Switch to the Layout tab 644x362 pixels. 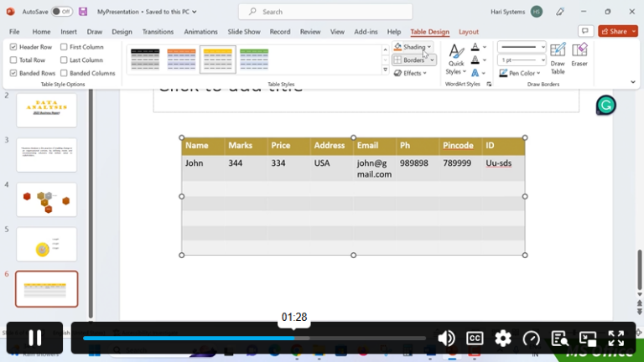tap(469, 32)
